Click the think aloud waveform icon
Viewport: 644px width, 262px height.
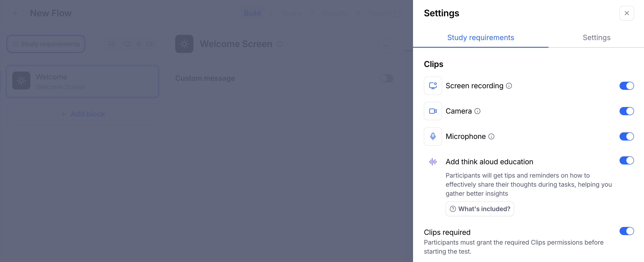(433, 162)
